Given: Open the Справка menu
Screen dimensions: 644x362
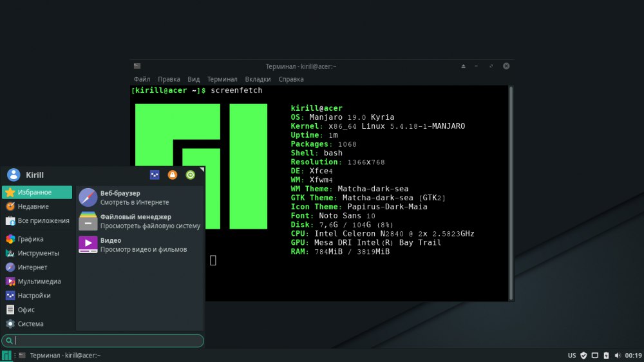Looking at the screenshot, I should point(291,79).
